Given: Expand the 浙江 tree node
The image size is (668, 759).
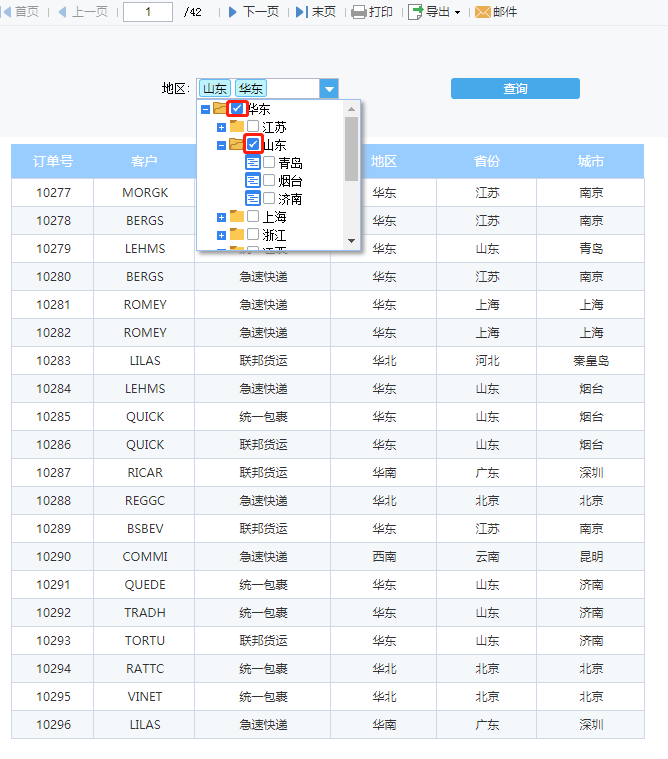Looking at the screenshot, I should pyautogui.click(x=221, y=235).
